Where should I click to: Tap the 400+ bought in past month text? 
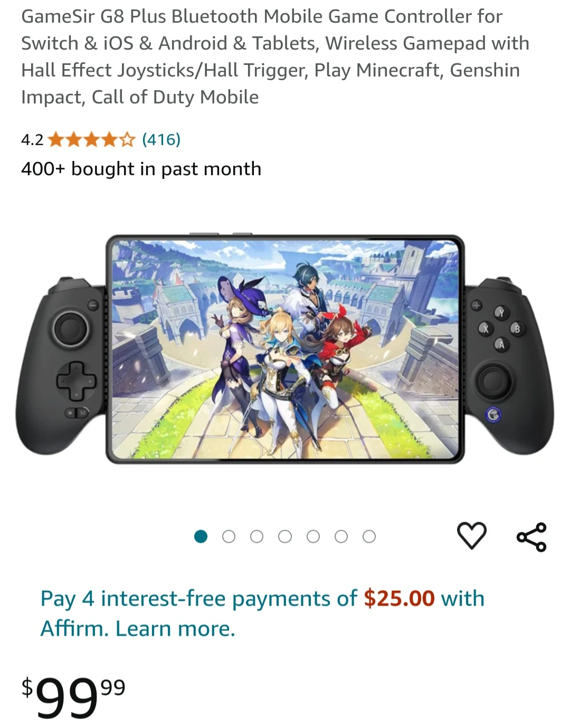(x=141, y=169)
